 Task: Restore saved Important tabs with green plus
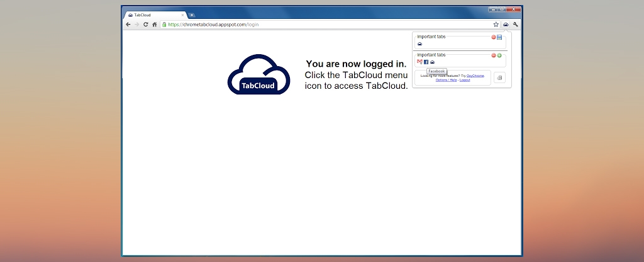point(499,55)
